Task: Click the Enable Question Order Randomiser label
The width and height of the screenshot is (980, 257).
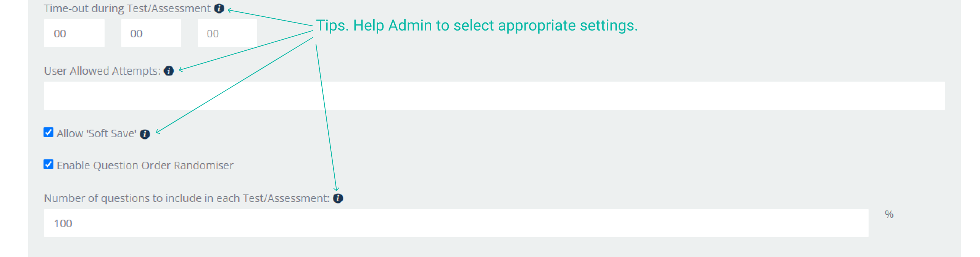Action: pyautogui.click(x=145, y=165)
